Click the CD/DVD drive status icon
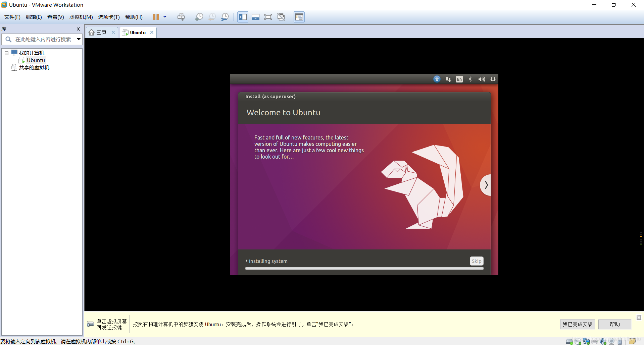 (x=578, y=341)
